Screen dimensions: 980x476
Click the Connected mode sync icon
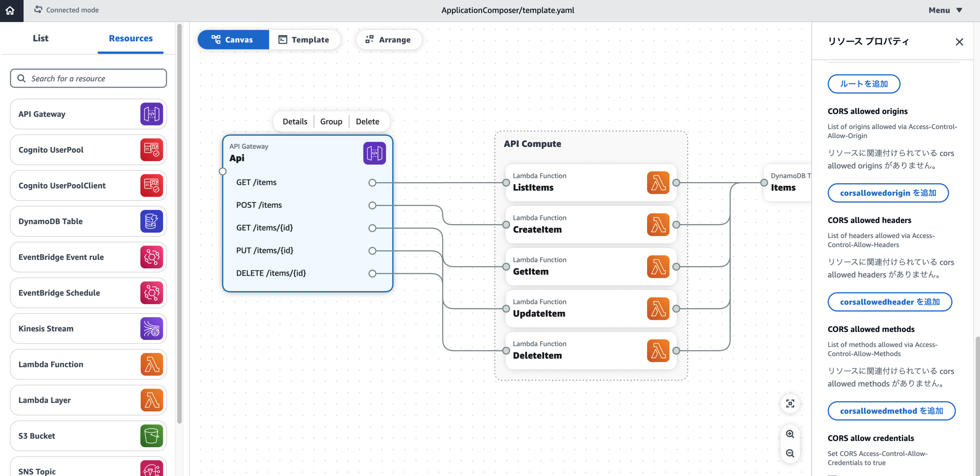(38, 10)
